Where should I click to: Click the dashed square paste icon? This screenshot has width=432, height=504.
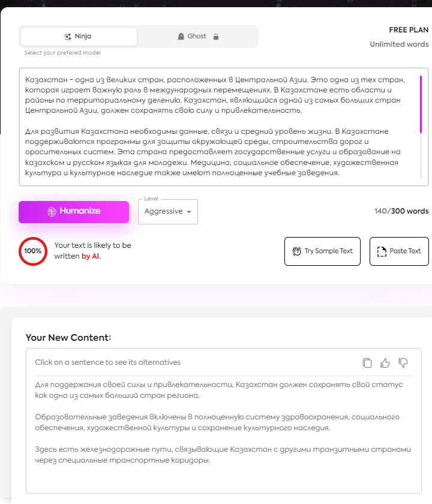pos(382,251)
